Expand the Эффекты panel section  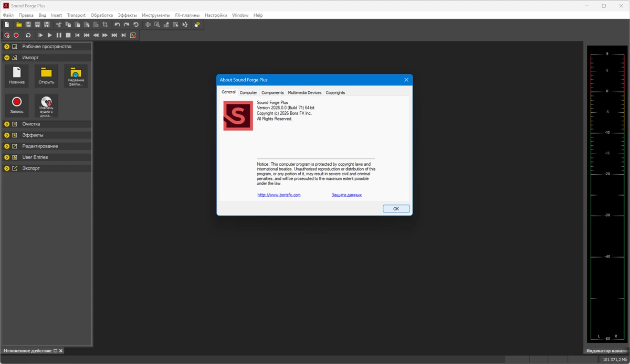pyautogui.click(x=7, y=135)
